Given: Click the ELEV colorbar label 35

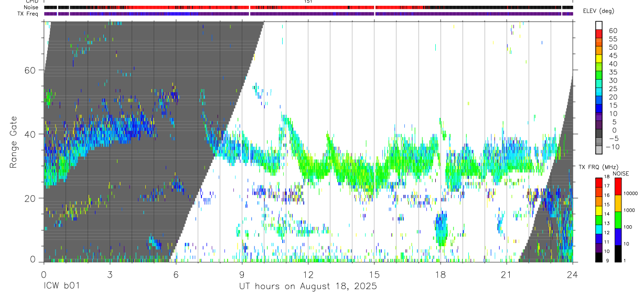Looking at the screenshot, I should (613, 72).
